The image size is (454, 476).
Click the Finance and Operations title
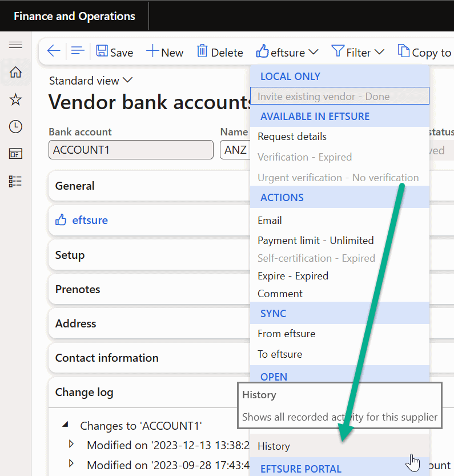[74, 16]
